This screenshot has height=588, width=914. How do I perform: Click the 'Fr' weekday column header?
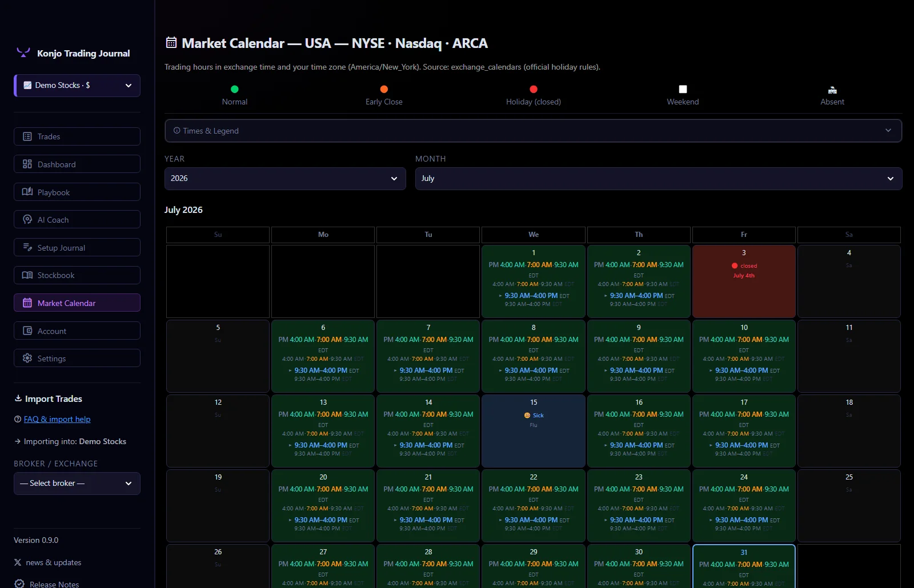744,235
